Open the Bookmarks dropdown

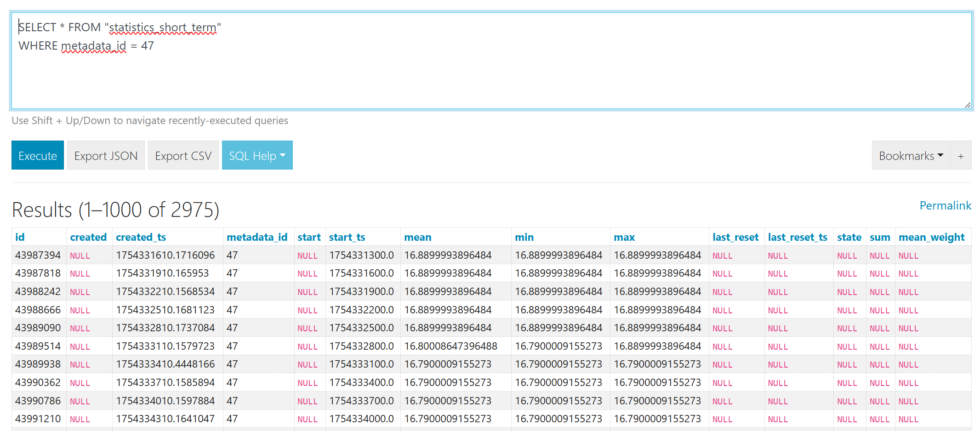coord(910,155)
